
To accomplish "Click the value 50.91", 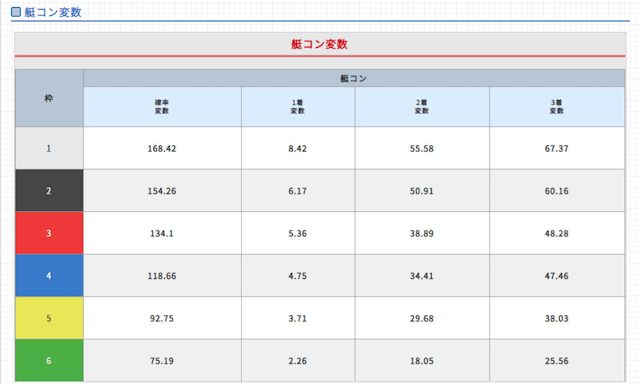I will 422,191.
